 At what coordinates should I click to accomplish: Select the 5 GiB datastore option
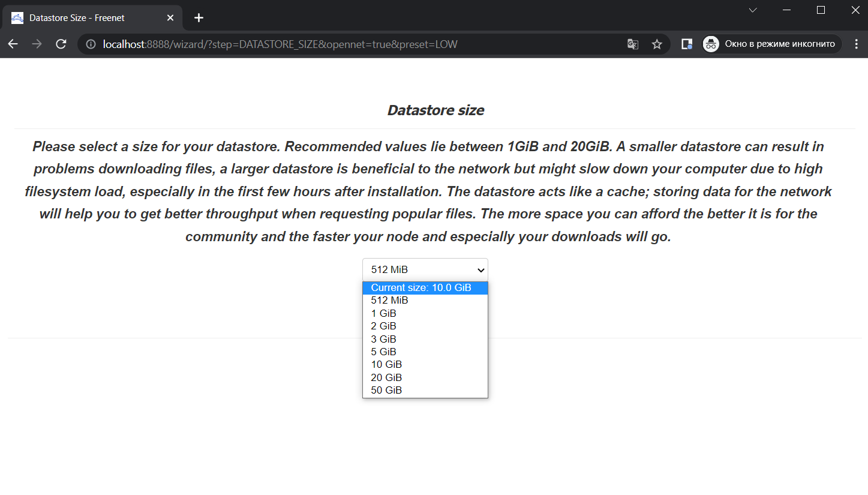coord(425,352)
